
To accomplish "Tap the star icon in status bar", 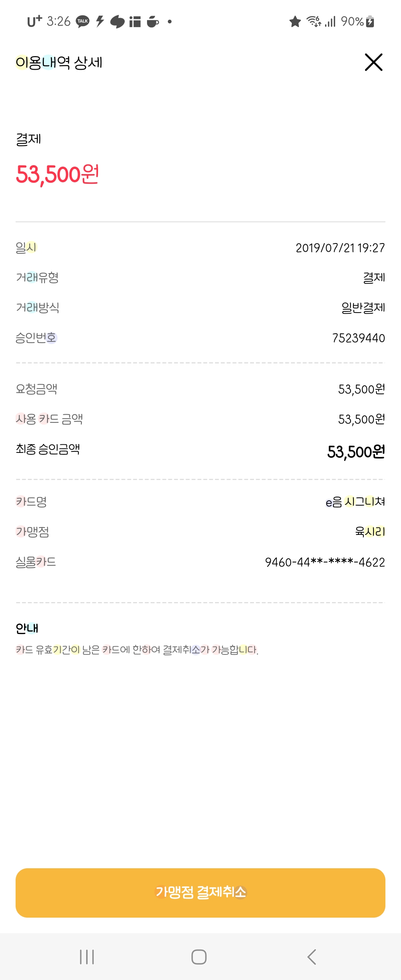I will pos(295,22).
